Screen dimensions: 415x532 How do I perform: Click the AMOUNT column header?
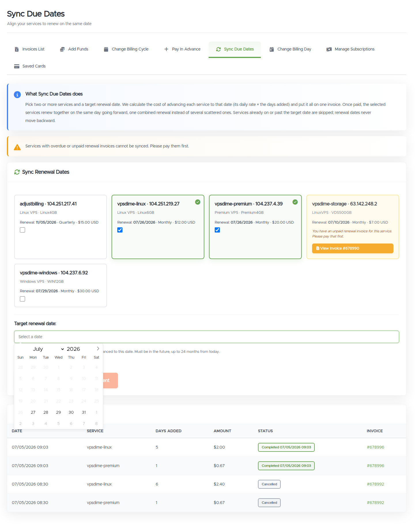pyautogui.click(x=222, y=431)
